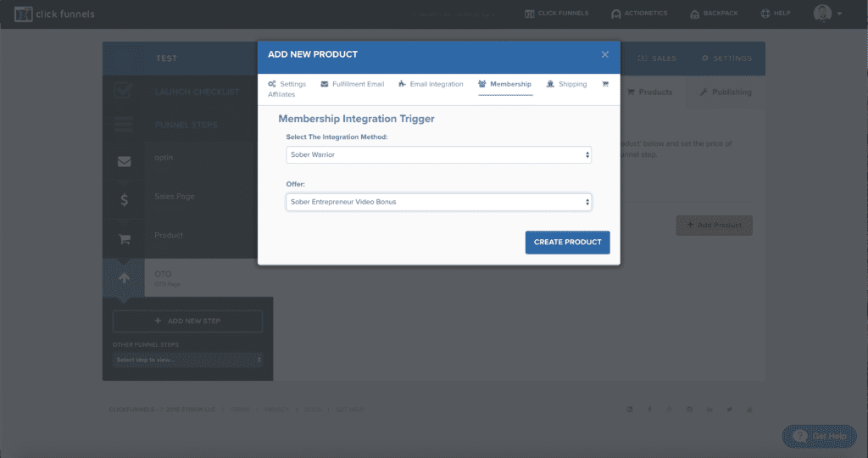Open the funnel Settings tab

[726, 59]
